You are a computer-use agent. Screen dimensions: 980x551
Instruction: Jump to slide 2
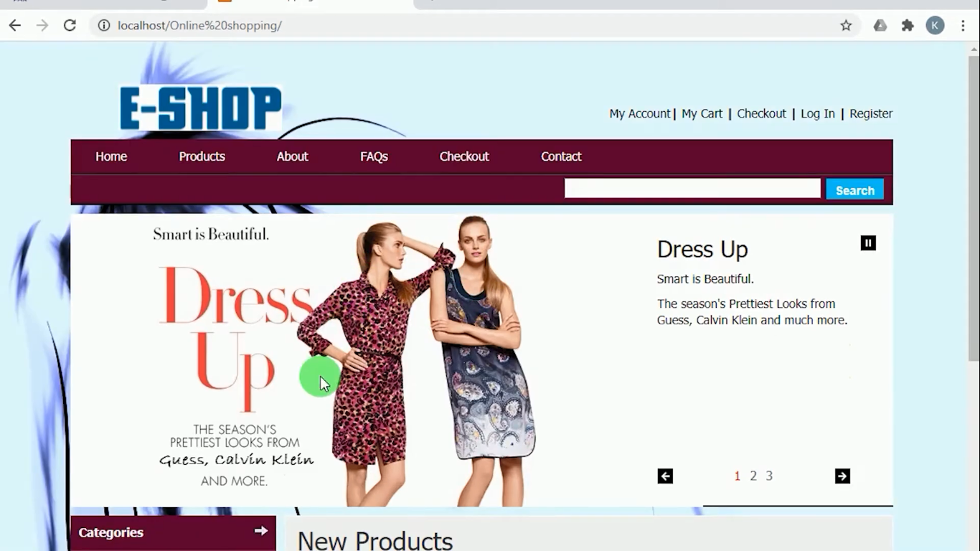753,476
